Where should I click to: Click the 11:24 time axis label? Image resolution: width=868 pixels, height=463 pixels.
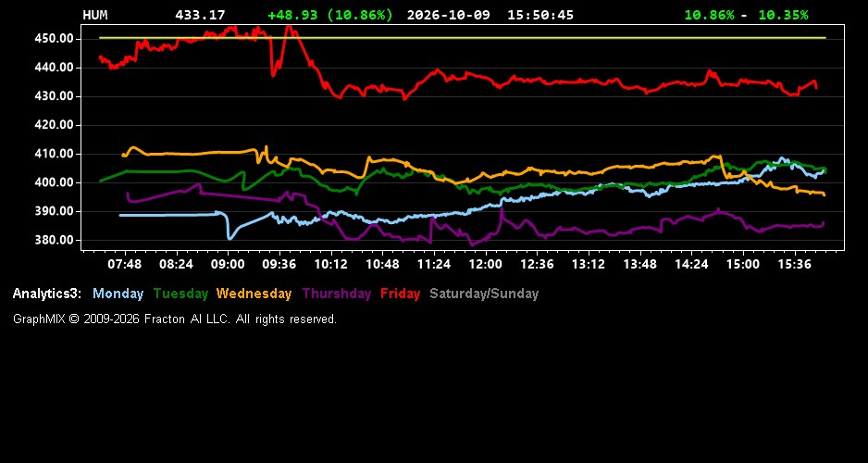[x=434, y=264]
